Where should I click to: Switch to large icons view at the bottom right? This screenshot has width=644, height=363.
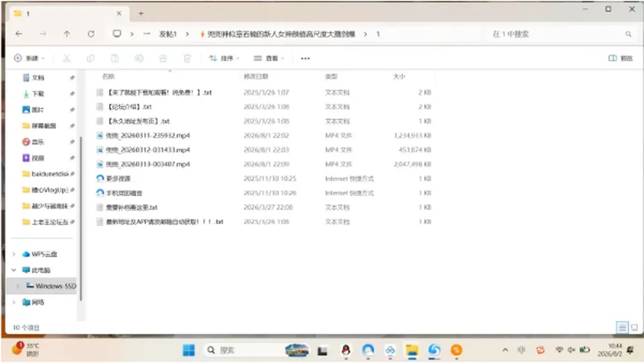635,327
